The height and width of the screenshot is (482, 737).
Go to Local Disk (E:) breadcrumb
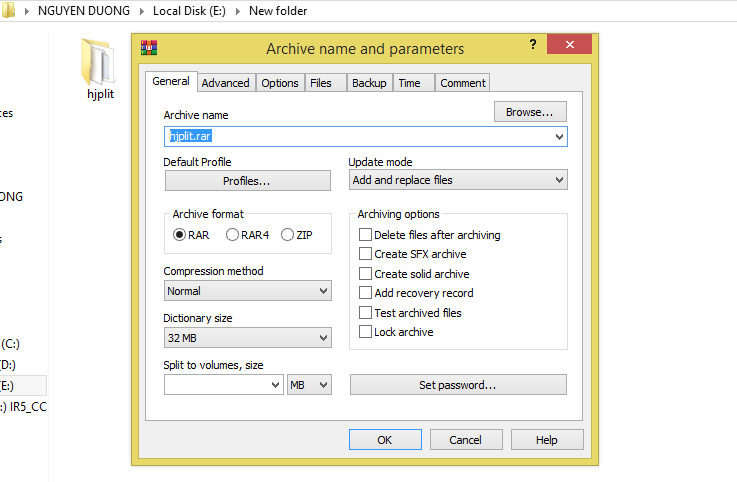(x=189, y=11)
